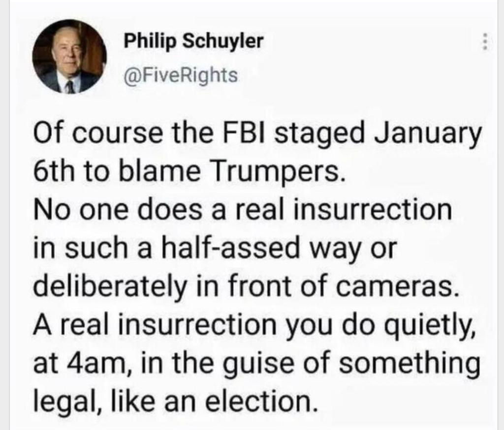Click the round profile picture avatar
Viewport: 504px width, 430px height.
click(69, 57)
